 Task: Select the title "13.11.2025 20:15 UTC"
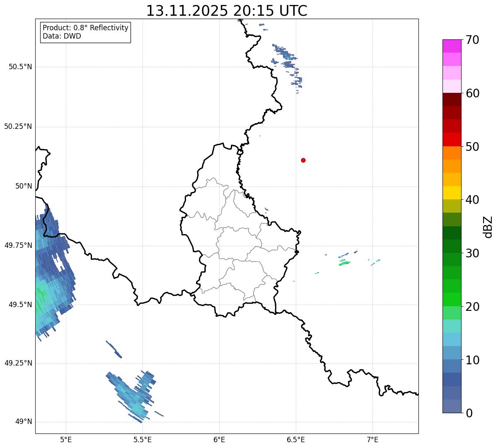pos(227,11)
